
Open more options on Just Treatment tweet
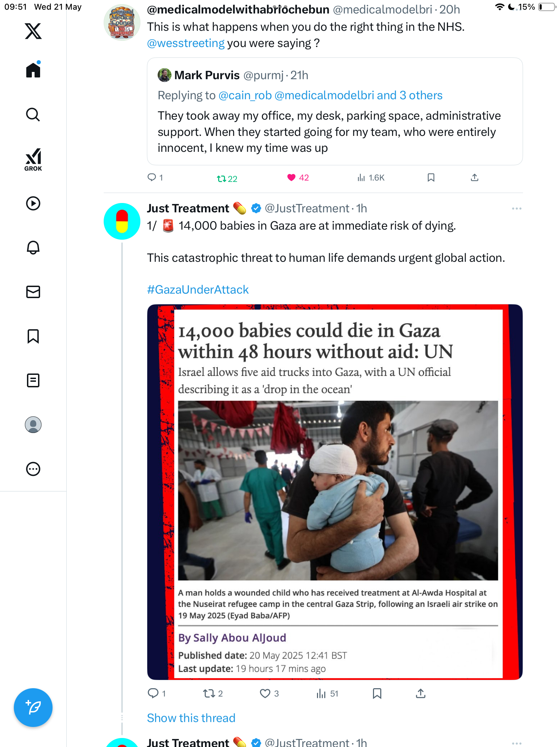tap(516, 209)
